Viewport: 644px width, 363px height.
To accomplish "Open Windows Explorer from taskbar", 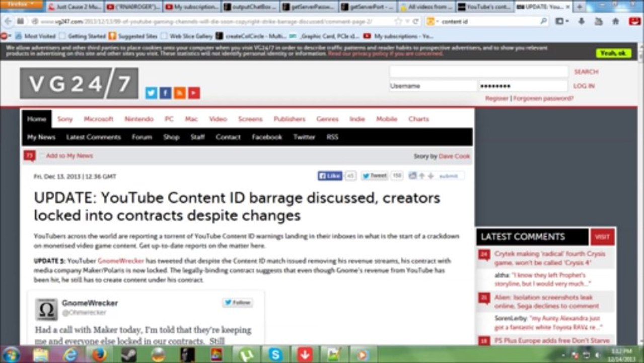I will tap(41, 354).
